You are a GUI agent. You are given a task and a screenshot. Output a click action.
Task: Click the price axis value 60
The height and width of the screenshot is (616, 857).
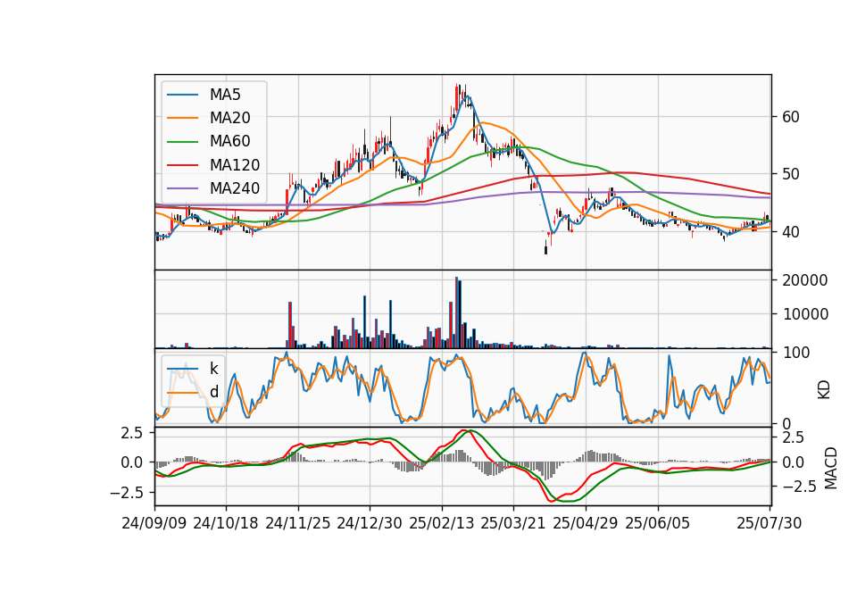[791, 117]
